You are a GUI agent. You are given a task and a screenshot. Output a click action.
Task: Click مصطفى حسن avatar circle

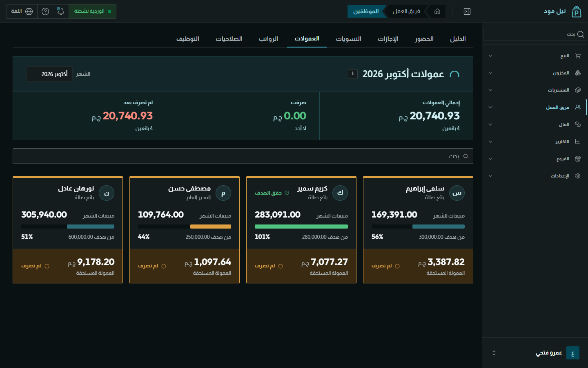[x=223, y=193]
